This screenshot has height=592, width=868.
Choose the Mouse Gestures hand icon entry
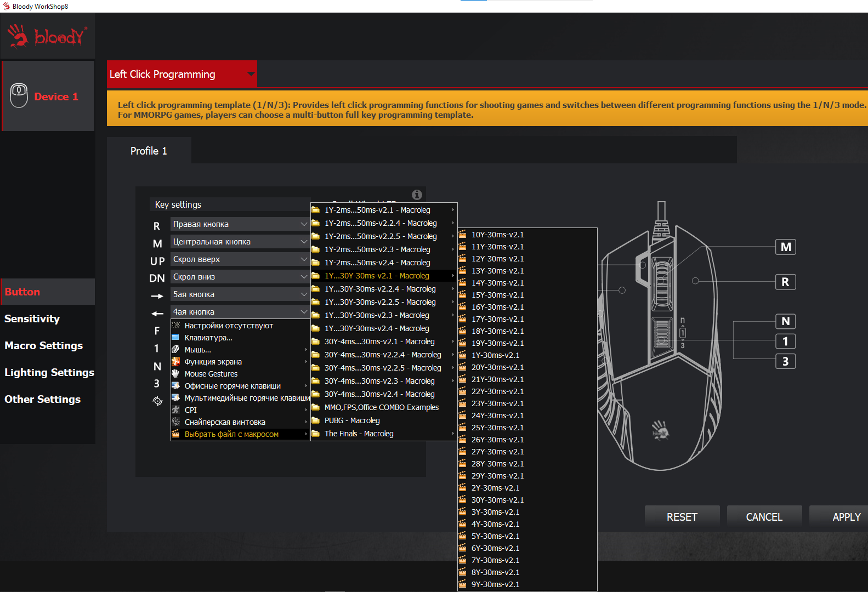175,374
